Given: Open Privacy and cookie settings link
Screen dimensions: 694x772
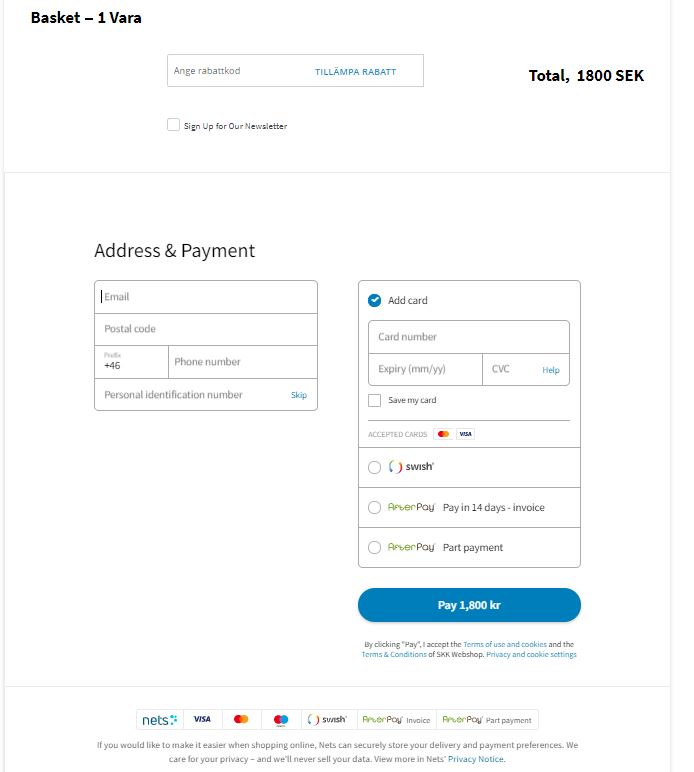Looking at the screenshot, I should pos(531,654).
